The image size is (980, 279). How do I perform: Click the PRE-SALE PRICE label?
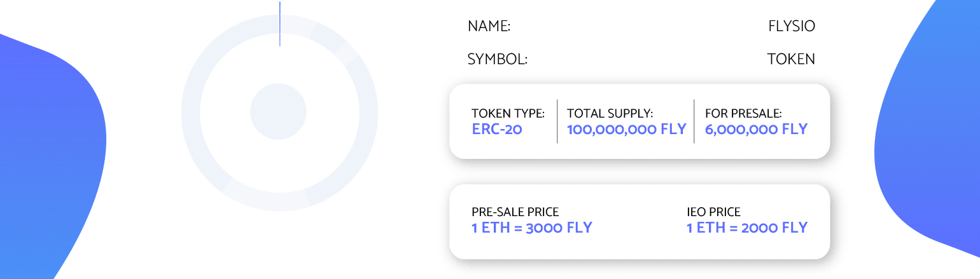click(515, 212)
